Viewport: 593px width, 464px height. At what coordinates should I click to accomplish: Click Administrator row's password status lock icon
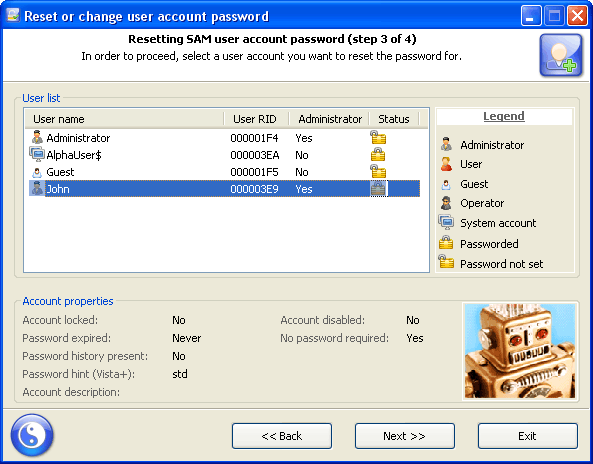pos(378,137)
